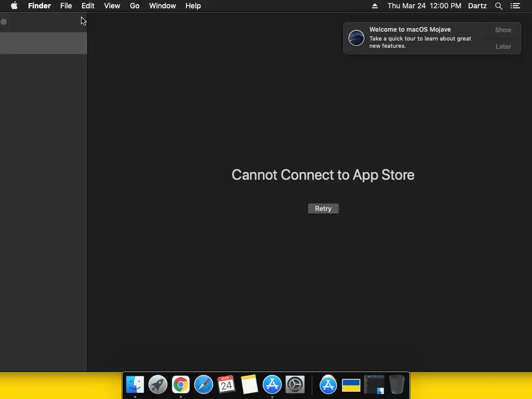The image size is (532, 399).
Task: Open Spotlight search
Action: pyautogui.click(x=498, y=6)
